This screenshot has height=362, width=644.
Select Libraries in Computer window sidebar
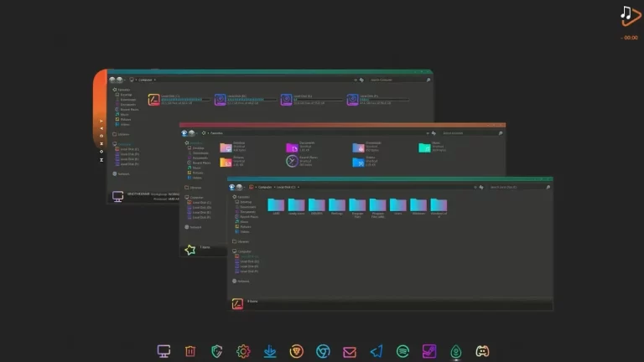click(x=121, y=134)
